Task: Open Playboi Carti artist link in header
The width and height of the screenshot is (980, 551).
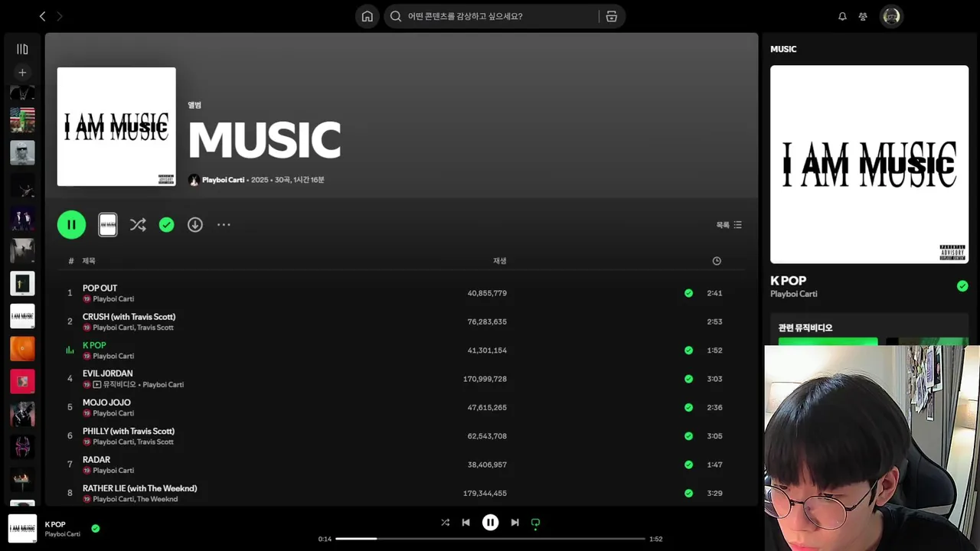Action: (x=223, y=180)
